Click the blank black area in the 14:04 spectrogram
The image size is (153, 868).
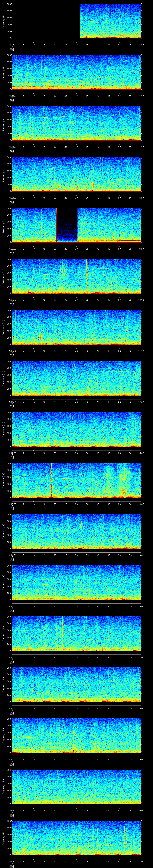tap(45, 21)
